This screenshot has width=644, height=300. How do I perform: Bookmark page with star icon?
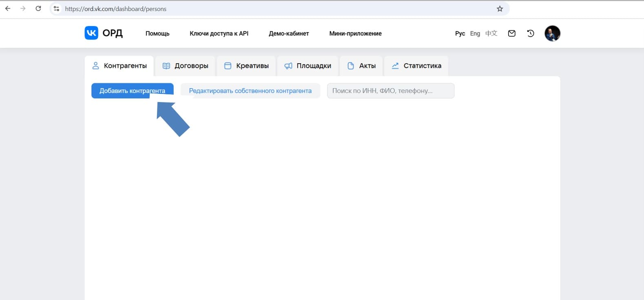coord(500,9)
